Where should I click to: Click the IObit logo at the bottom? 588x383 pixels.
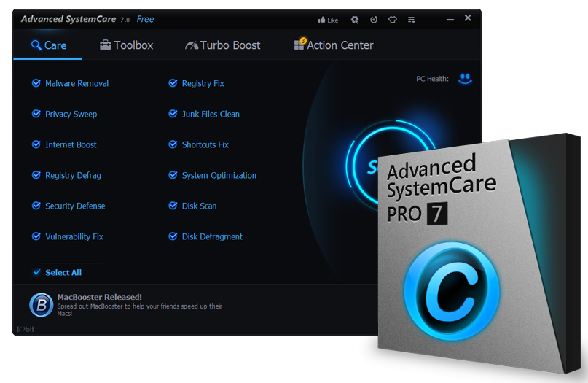click(x=26, y=329)
